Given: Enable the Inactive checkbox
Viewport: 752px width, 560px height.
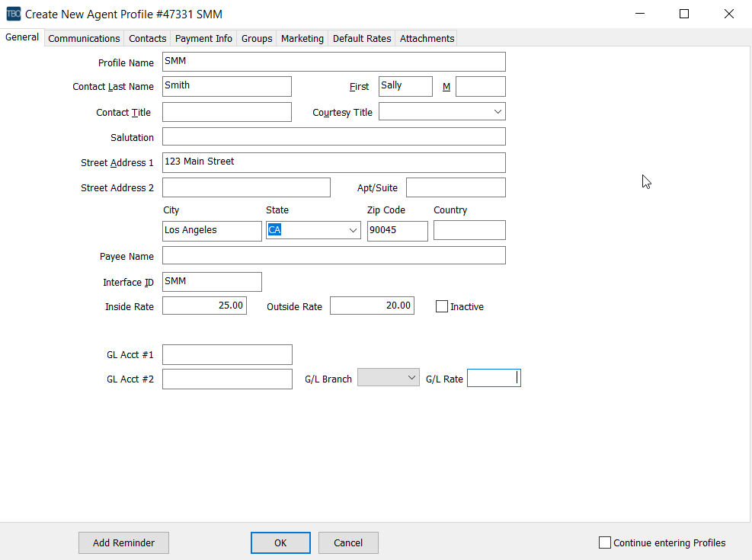Looking at the screenshot, I should (441, 306).
